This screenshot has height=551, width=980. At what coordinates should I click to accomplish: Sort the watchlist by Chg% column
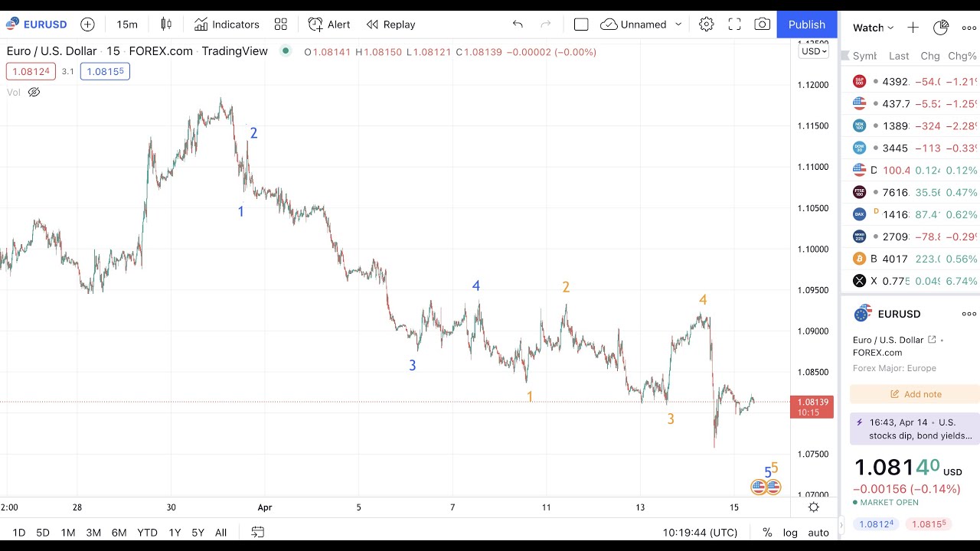[x=962, y=56]
